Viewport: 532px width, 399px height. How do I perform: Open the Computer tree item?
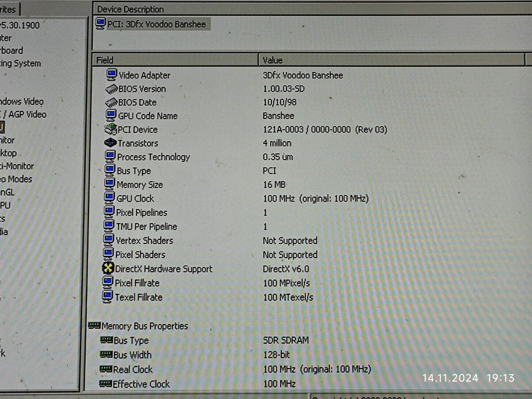[x=5, y=38]
